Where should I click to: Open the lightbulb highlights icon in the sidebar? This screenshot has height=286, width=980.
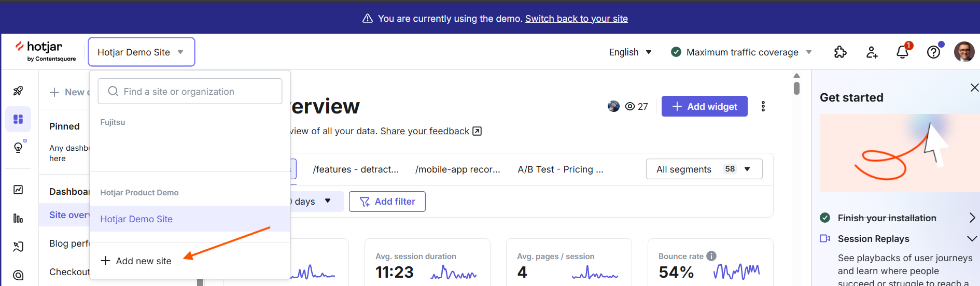(x=18, y=148)
